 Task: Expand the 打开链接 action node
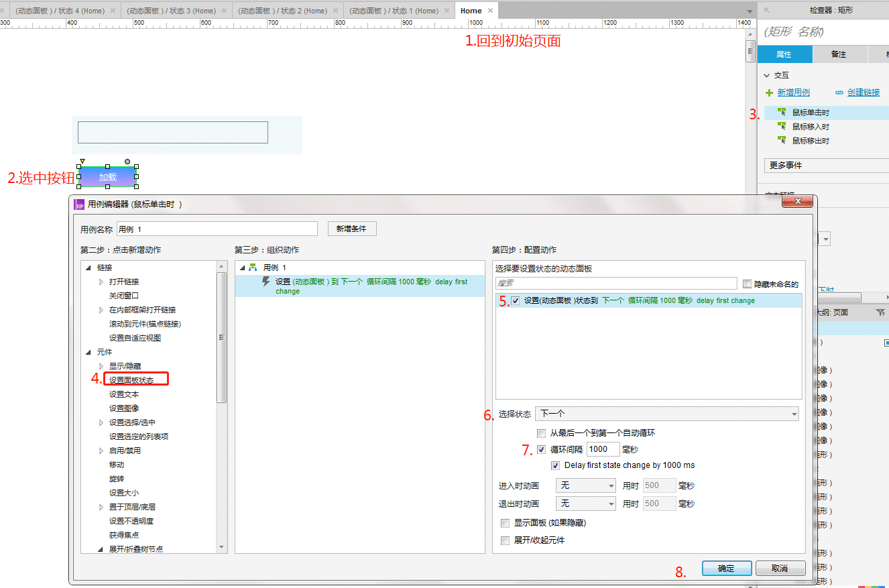coord(101,282)
